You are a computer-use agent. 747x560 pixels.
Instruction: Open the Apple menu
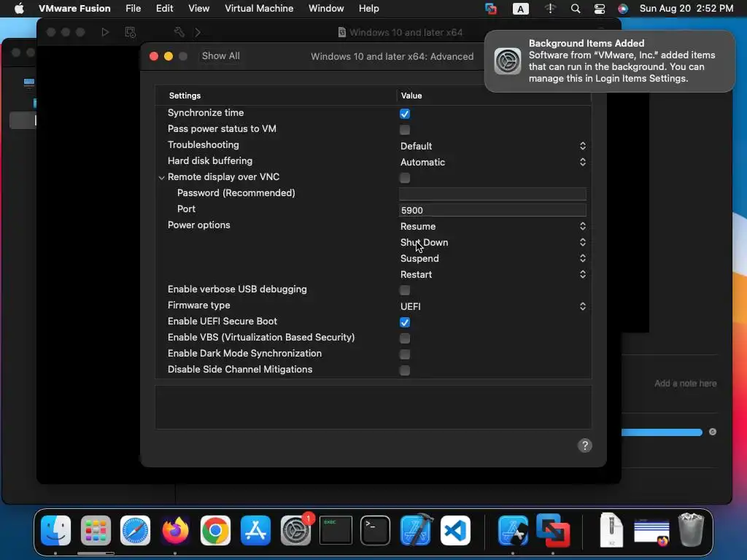[x=19, y=8]
